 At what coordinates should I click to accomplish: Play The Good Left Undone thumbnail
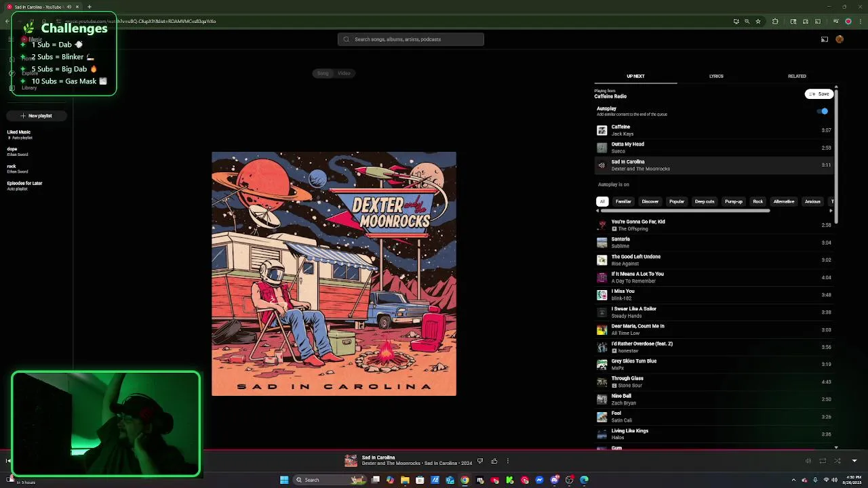(601, 260)
